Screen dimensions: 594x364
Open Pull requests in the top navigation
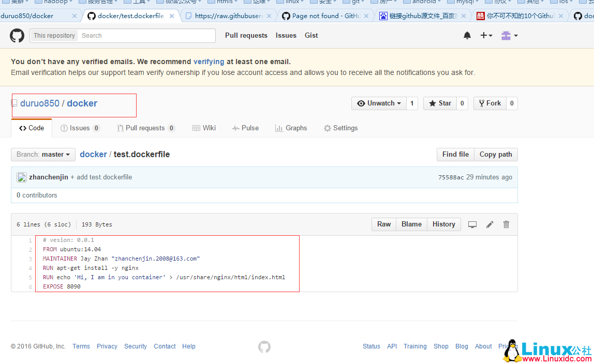(x=246, y=35)
